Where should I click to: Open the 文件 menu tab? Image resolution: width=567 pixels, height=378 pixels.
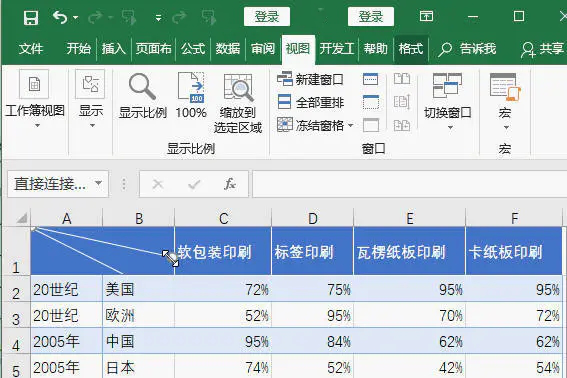31,48
